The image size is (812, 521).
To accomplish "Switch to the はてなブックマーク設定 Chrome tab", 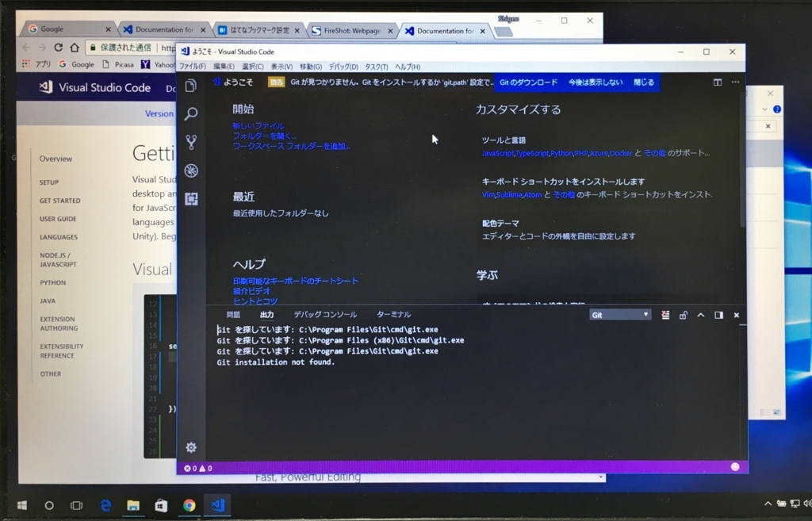I will pos(259,30).
